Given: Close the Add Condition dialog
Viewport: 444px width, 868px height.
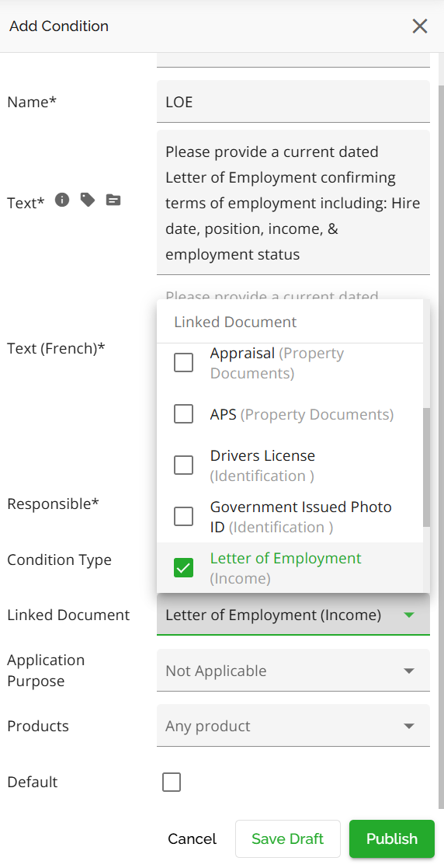Looking at the screenshot, I should 420,26.
